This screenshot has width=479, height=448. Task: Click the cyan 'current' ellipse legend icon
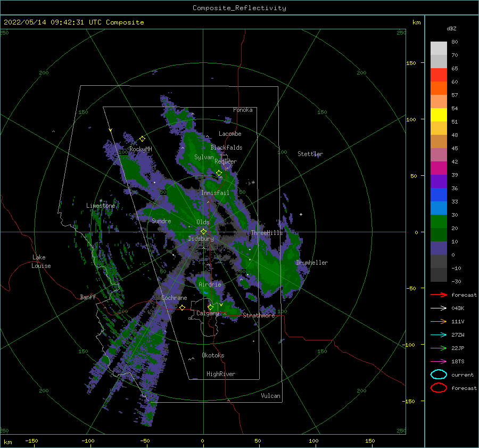439,374
